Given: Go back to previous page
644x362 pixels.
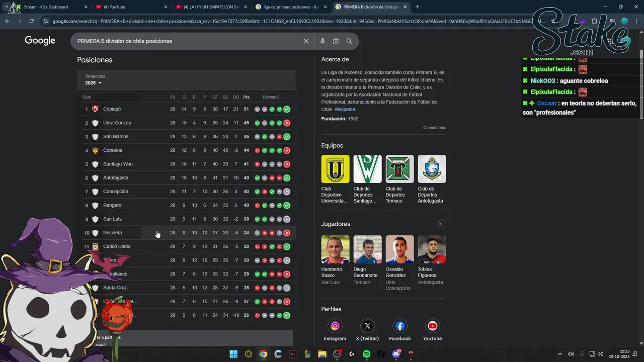Looking at the screenshot, I should coord(7,21).
